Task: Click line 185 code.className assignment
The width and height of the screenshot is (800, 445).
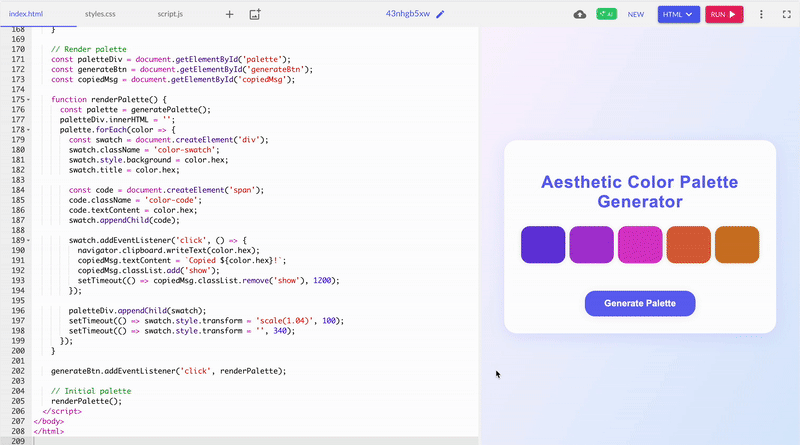Action: pyautogui.click(x=135, y=200)
